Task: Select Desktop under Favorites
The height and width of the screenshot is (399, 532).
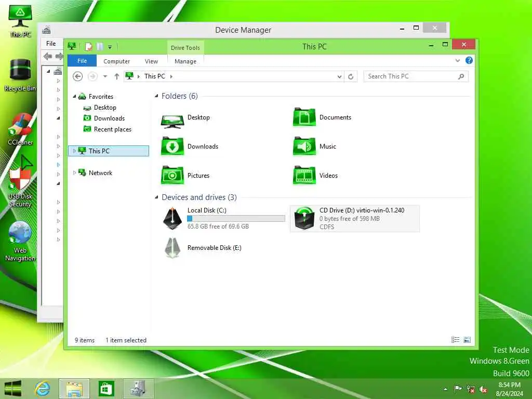Action: 105,108
